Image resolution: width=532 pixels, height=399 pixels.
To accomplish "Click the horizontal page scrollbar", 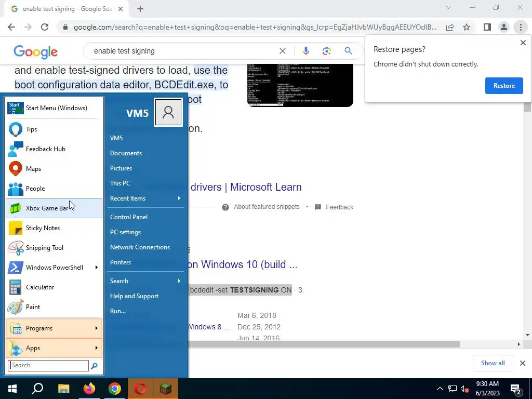I will pos(324,344).
